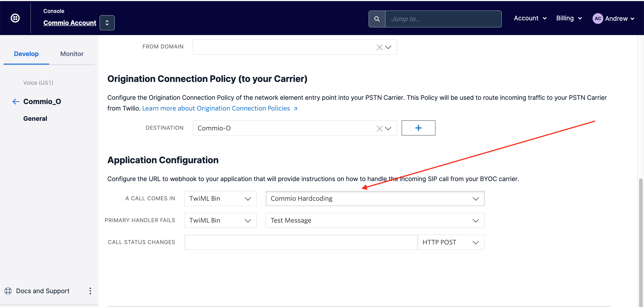The height and width of the screenshot is (307, 644).
Task: Expand the Account menu
Action: click(530, 18)
